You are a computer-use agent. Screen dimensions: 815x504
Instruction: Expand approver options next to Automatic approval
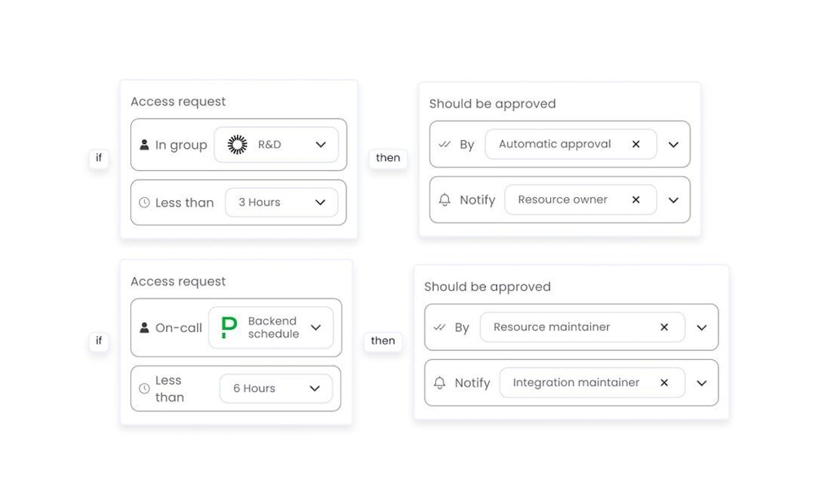(x=673, y=145)
